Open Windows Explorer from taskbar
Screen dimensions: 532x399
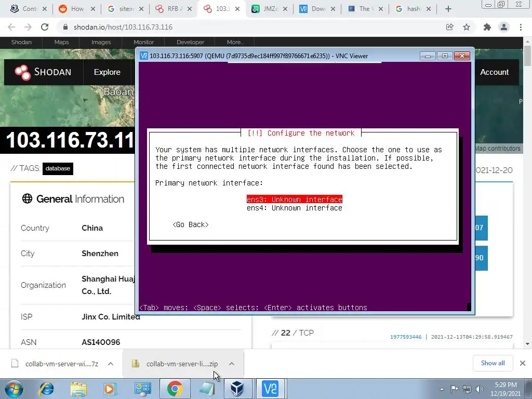(78, 389)
